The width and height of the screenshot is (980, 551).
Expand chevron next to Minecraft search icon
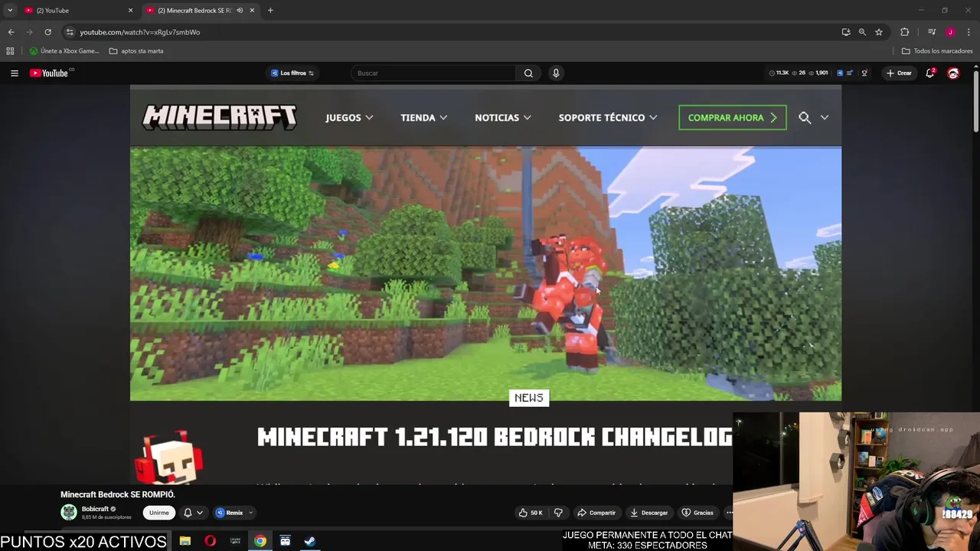[x=825, y=117]
